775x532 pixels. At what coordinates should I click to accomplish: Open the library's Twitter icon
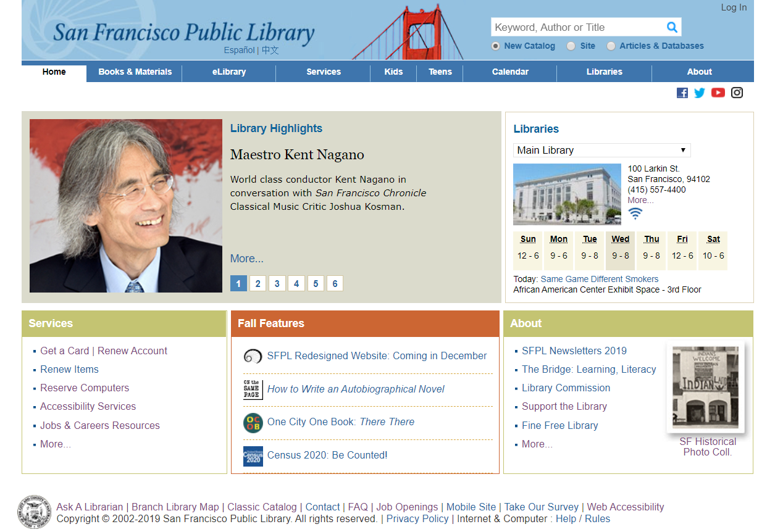[x=700, y=93]
